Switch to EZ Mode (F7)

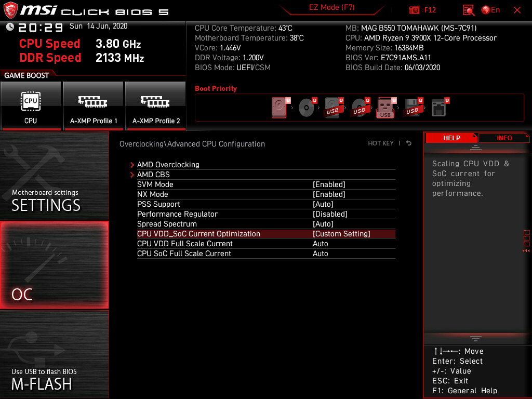coord(331,7)
